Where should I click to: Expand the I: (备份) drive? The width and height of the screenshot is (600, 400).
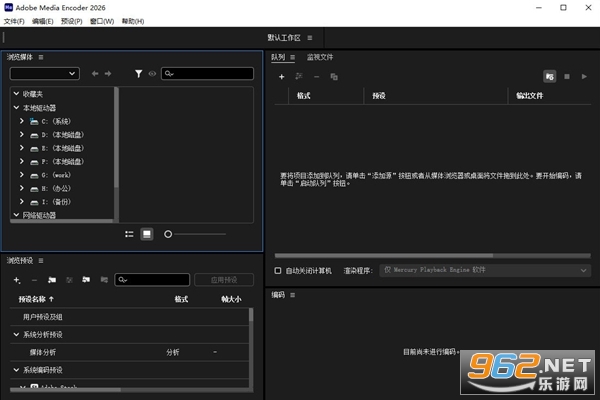22,201
